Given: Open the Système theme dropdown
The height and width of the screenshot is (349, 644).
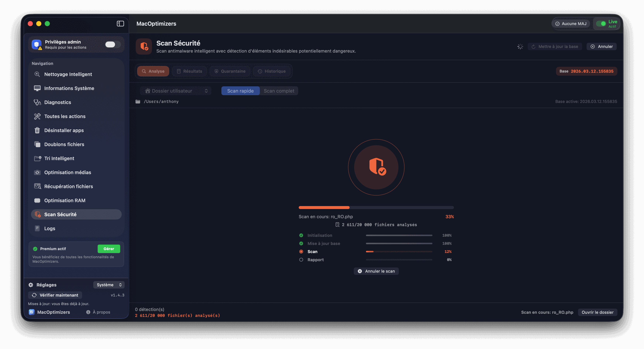Looking at the screenshot, I should (x=109, y=285).
